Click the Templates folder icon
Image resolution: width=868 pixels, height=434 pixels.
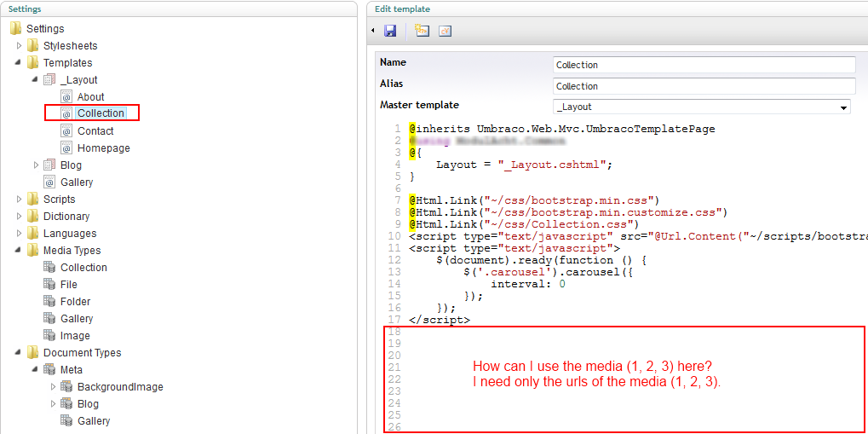click(33, 62)
